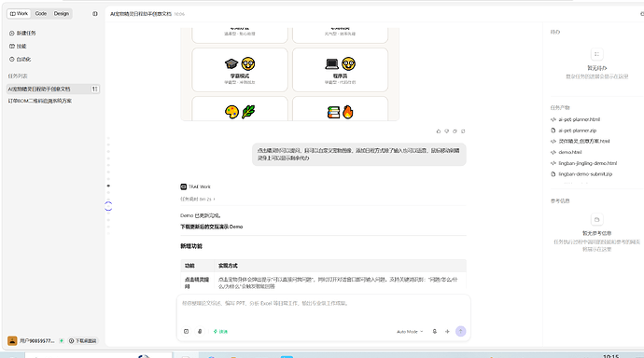Collapse the left sidebar panel icon
Screen dimensions: 644x358
tap(95, 14)
